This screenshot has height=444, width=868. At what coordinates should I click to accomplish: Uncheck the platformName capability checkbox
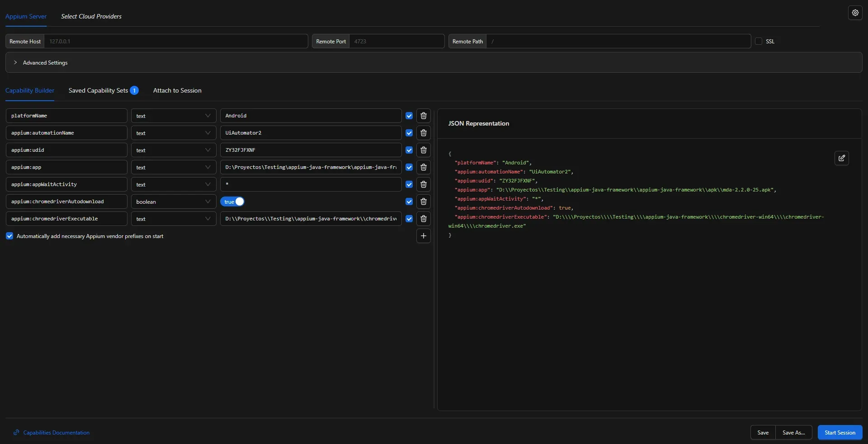(x=409, y=116)
